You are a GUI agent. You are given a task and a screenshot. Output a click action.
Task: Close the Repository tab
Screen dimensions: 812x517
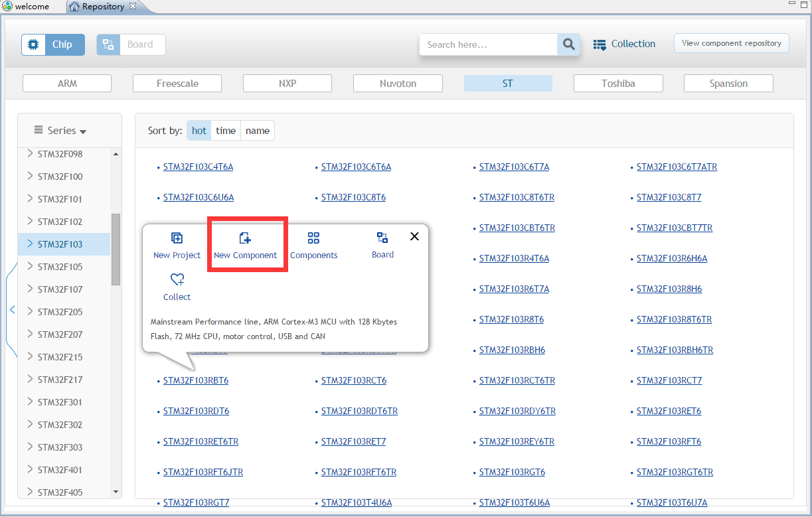(132, 6)
